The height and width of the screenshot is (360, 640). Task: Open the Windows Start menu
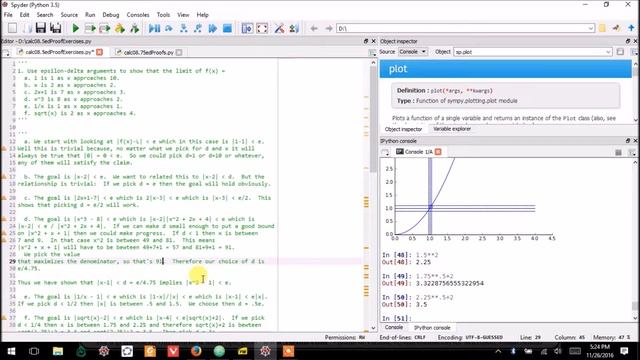pos(11,351)
